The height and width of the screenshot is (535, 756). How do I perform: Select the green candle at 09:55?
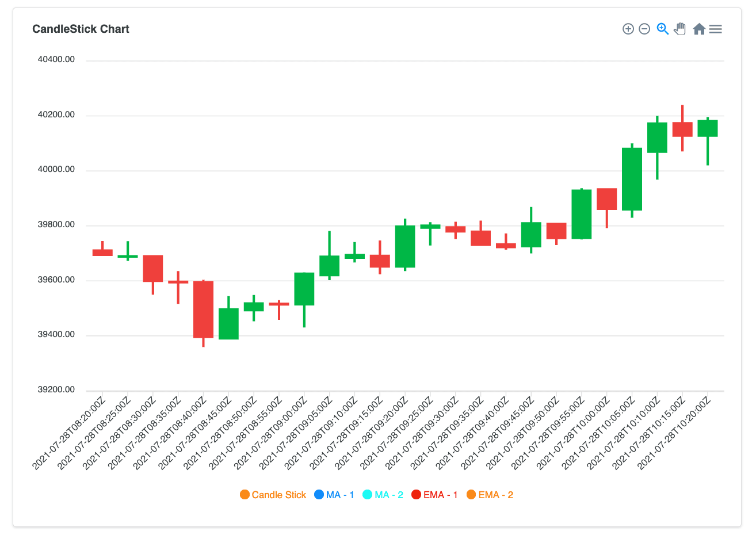[x=582, y=214]
